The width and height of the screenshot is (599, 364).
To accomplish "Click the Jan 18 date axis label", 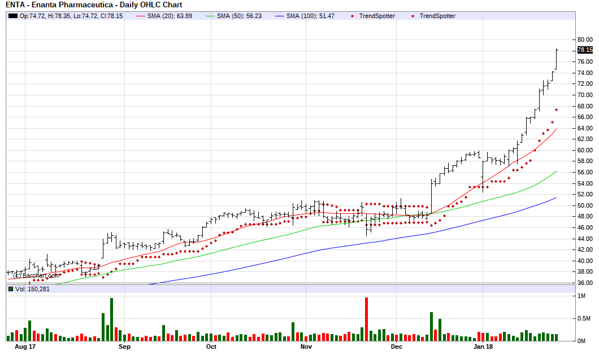I will [x=483, y=347].
